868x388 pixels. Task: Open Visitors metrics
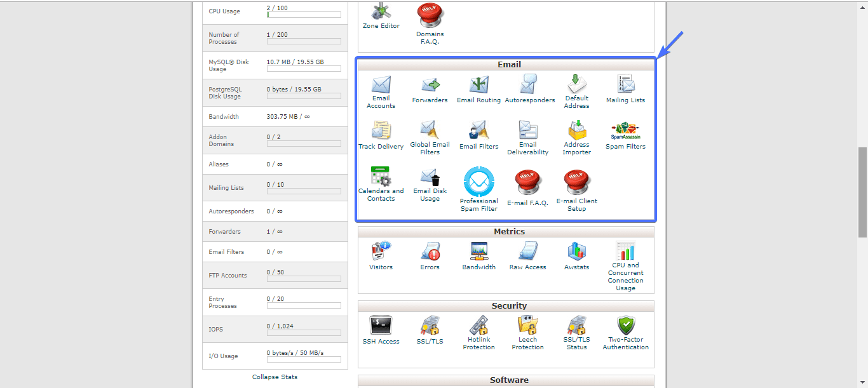pyautogui.click(x=381, y=256)
